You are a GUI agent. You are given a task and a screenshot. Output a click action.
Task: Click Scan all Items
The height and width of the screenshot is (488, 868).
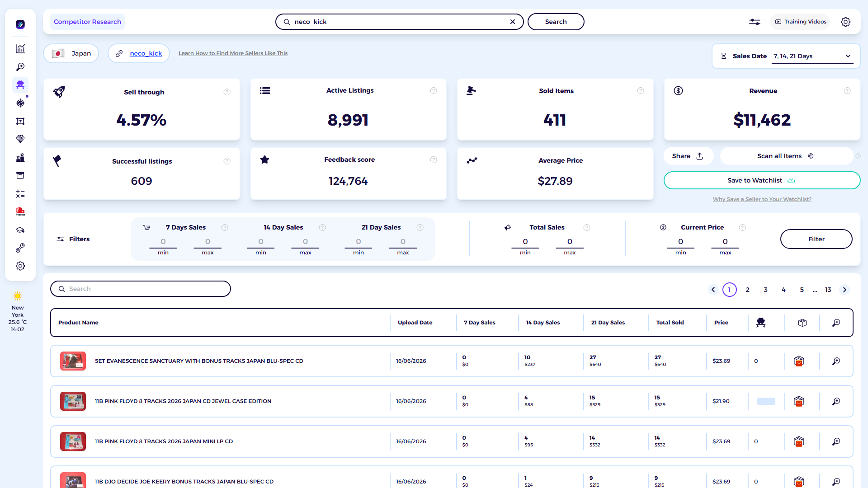coord(786,156)
